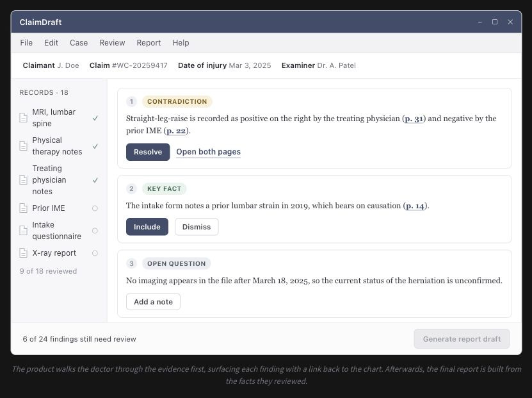Open the File menu
Viewport: 532px width, 398px height.
coord(26,43)
